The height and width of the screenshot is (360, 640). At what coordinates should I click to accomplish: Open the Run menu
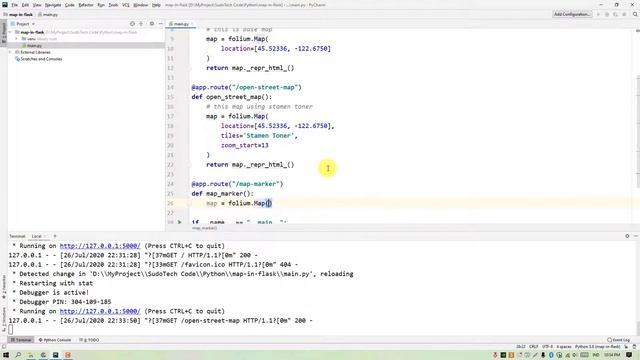point(101,5)
